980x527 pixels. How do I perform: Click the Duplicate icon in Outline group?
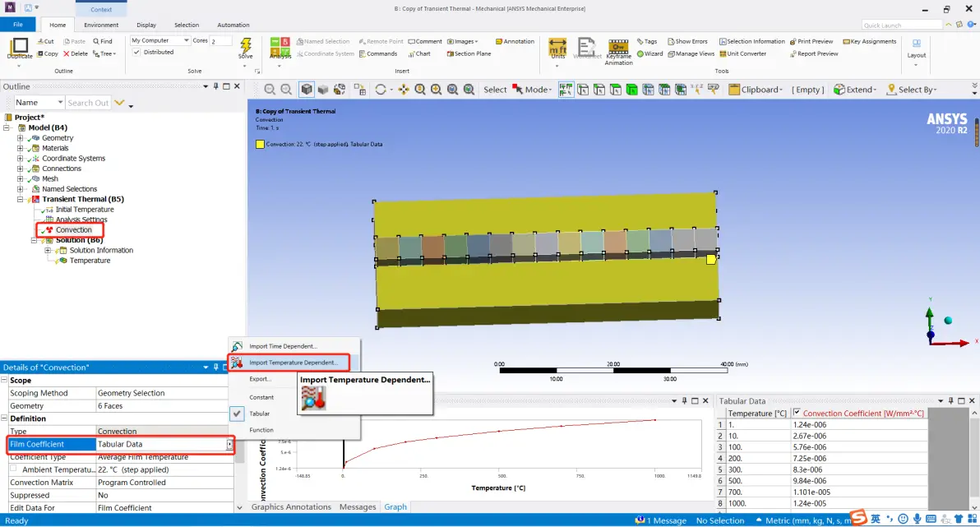[20, 45]
